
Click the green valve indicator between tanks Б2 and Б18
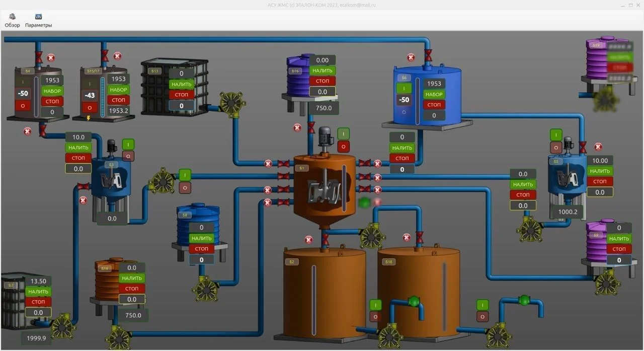pos(413,302)
